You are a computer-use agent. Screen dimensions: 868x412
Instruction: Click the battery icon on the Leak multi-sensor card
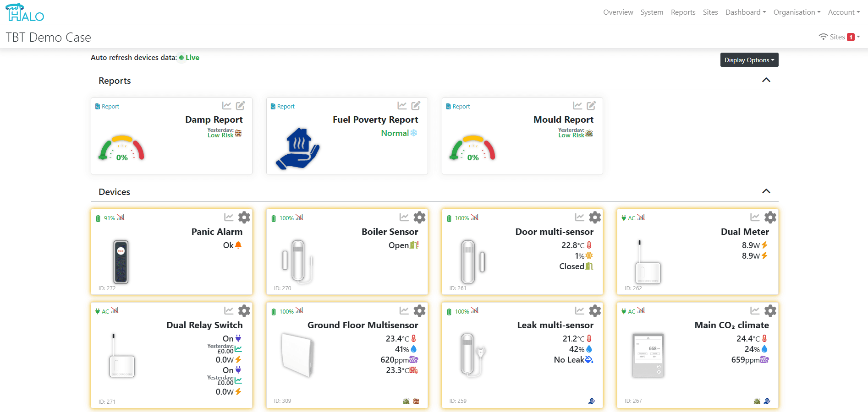pos(449,311)
